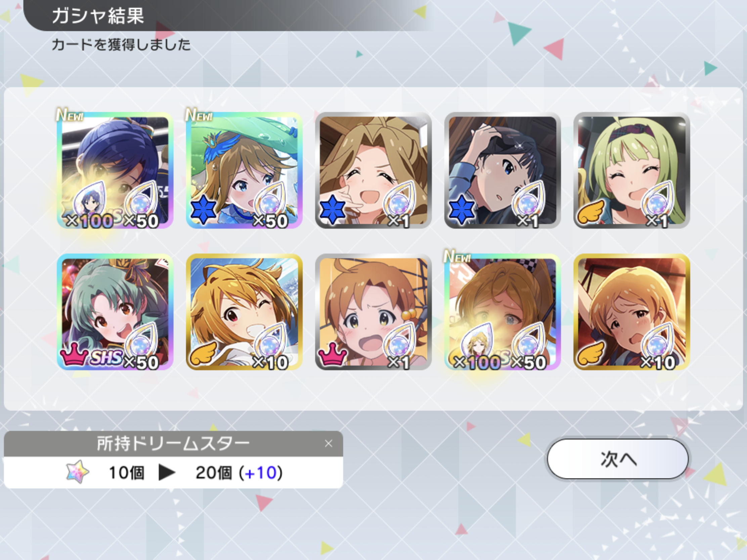Click the 次へ button
The image size is (747, 560).
(x=618, y=459)
